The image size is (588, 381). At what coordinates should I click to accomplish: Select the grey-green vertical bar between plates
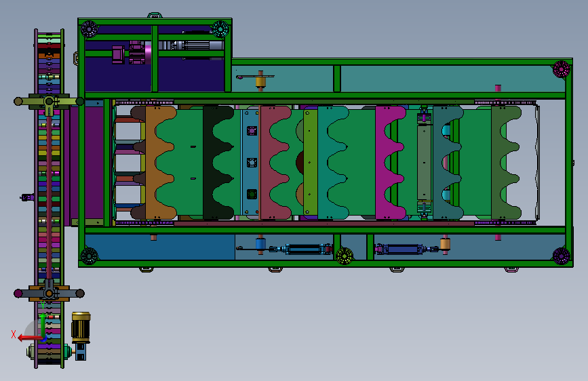[424, 163]
